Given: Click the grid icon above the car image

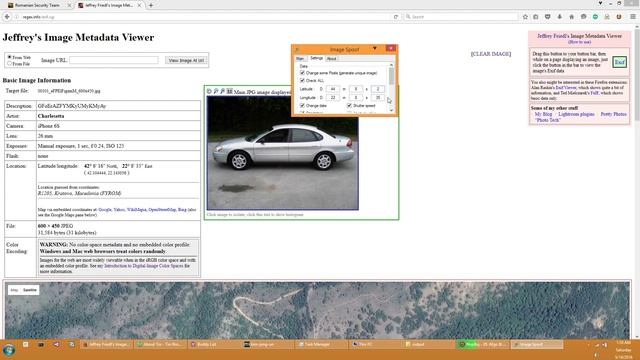Looking at the screenshot, I should 229,91.
